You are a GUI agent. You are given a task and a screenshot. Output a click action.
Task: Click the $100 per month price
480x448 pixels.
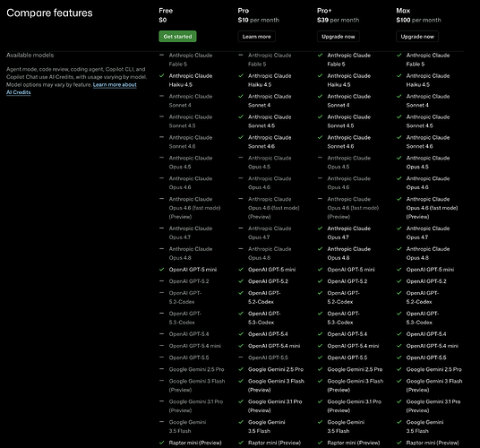pos(418,21)
